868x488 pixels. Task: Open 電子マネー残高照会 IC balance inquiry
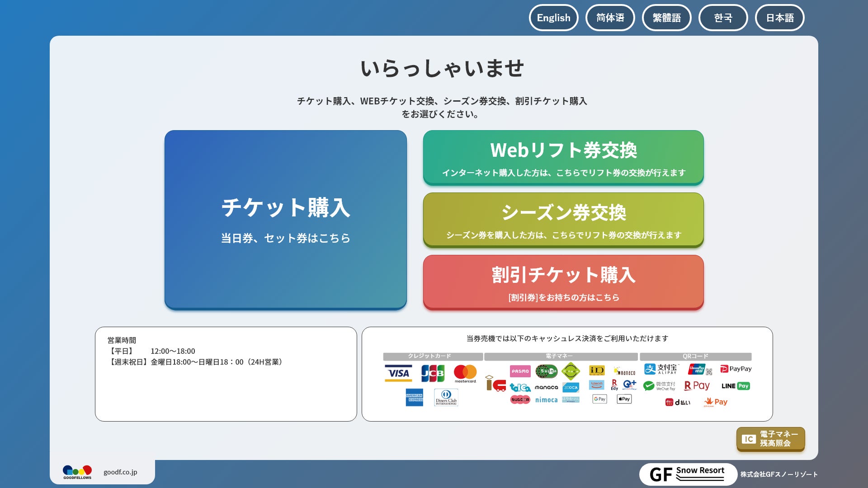770,439
